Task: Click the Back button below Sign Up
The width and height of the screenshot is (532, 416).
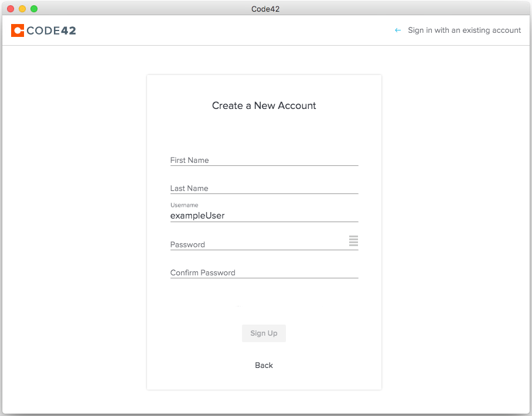Action: click(x=264, y=365)
